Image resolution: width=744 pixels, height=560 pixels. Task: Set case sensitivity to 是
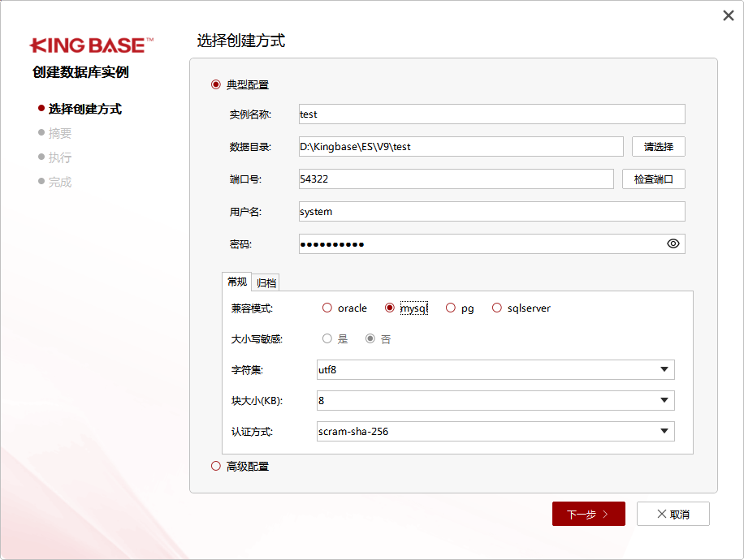click(x=327, y=338)
